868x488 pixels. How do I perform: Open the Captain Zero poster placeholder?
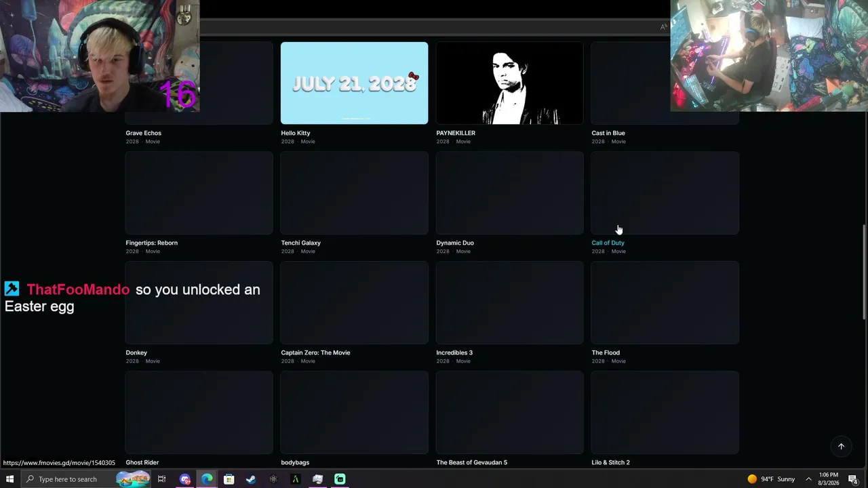tap(354, 303)
